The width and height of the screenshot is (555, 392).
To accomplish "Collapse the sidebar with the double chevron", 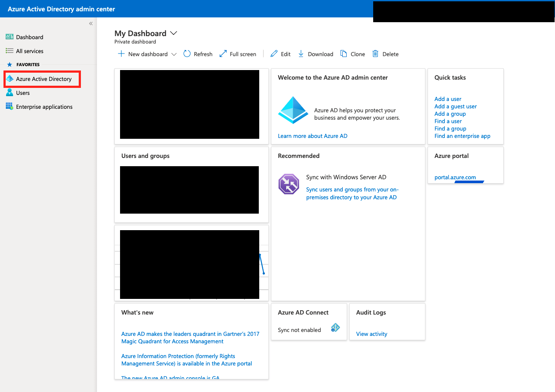I will pos(90,23).
